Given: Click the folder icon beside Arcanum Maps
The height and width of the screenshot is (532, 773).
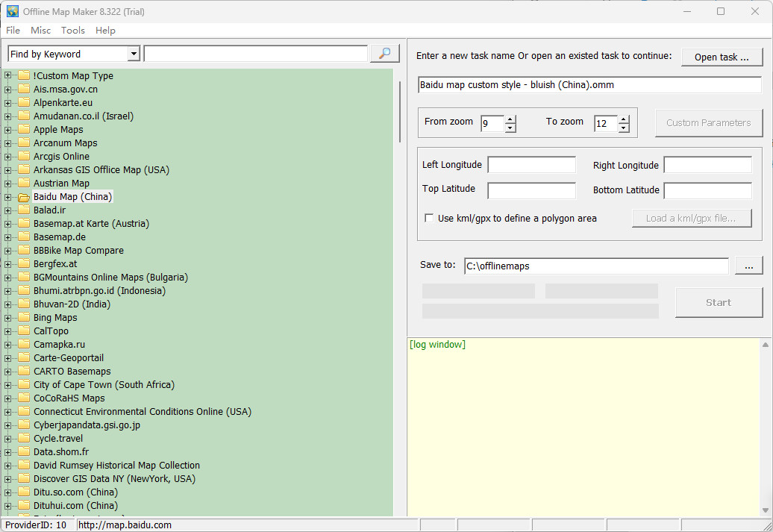Looking at the screenshot, I should click(24, 143).
